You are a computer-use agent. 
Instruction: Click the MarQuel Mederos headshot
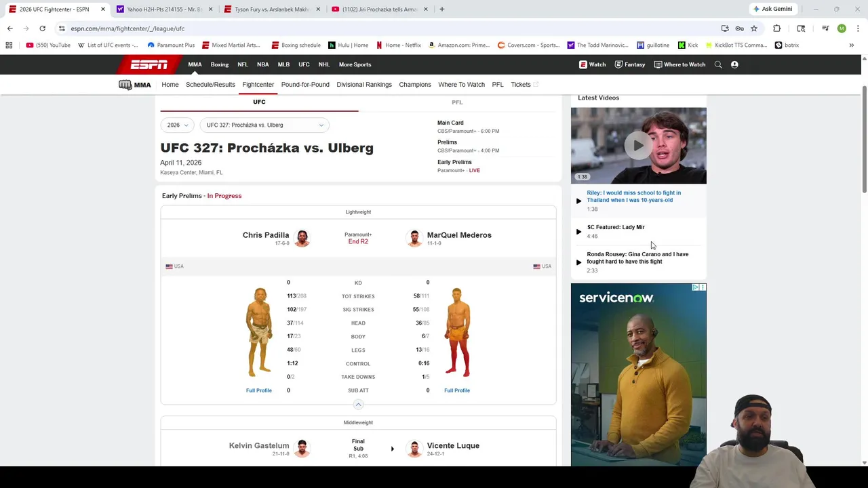(x=414, y=239)
